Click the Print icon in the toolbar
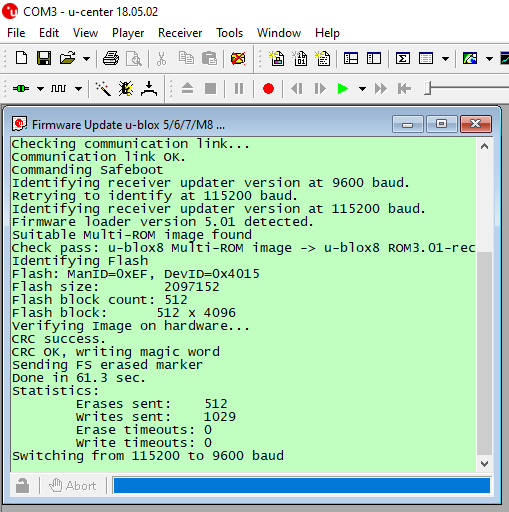 [x=111, y=58]
